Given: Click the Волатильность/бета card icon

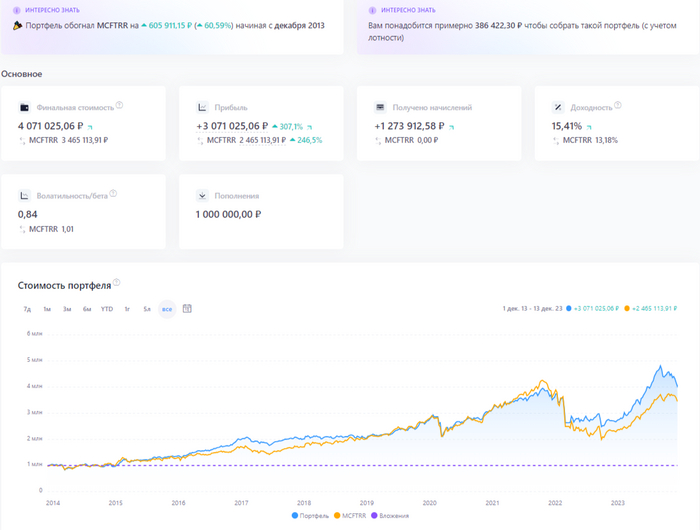Looking at the screenshot, I should (24, 197).
